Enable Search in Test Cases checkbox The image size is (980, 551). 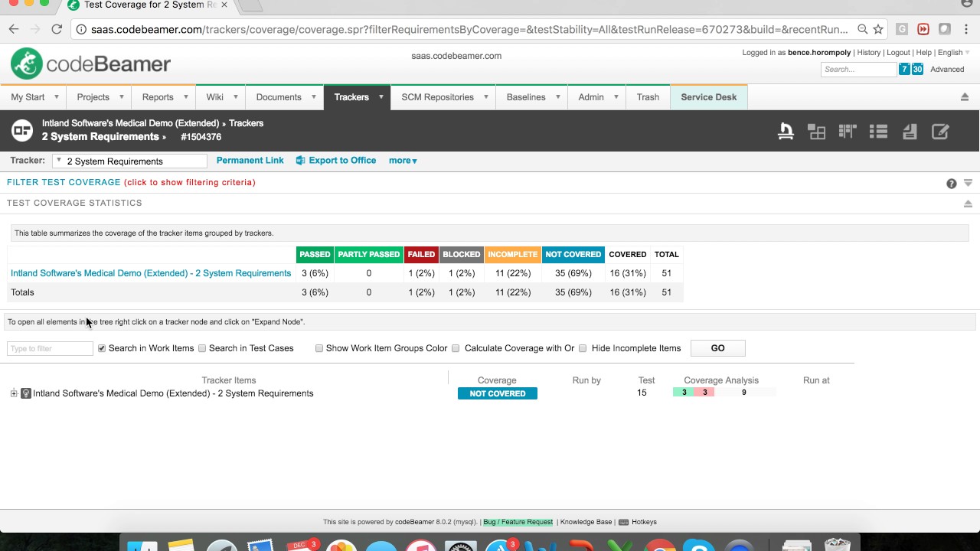pos(202,348)
